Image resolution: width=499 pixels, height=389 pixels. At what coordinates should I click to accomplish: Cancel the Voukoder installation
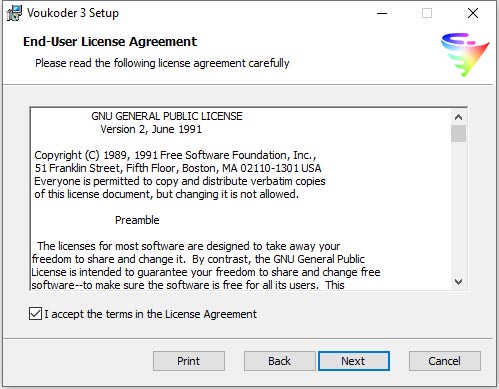445,361
